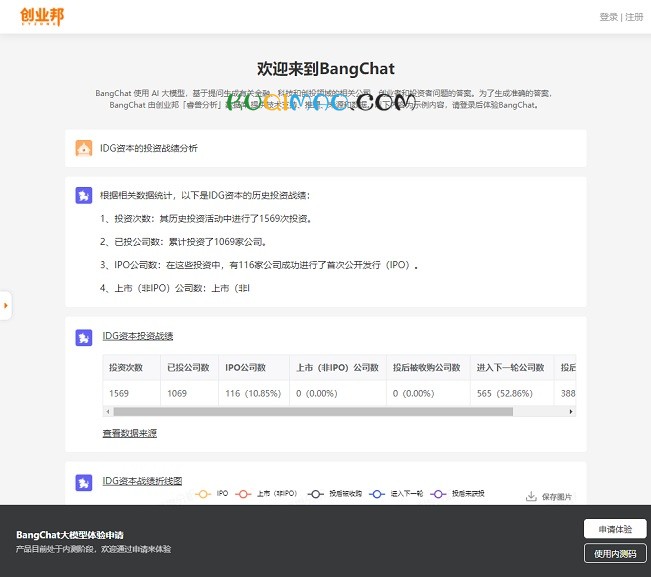
Task: Toggle the 投后未获投 legend series
Action: tap(458, 494)
